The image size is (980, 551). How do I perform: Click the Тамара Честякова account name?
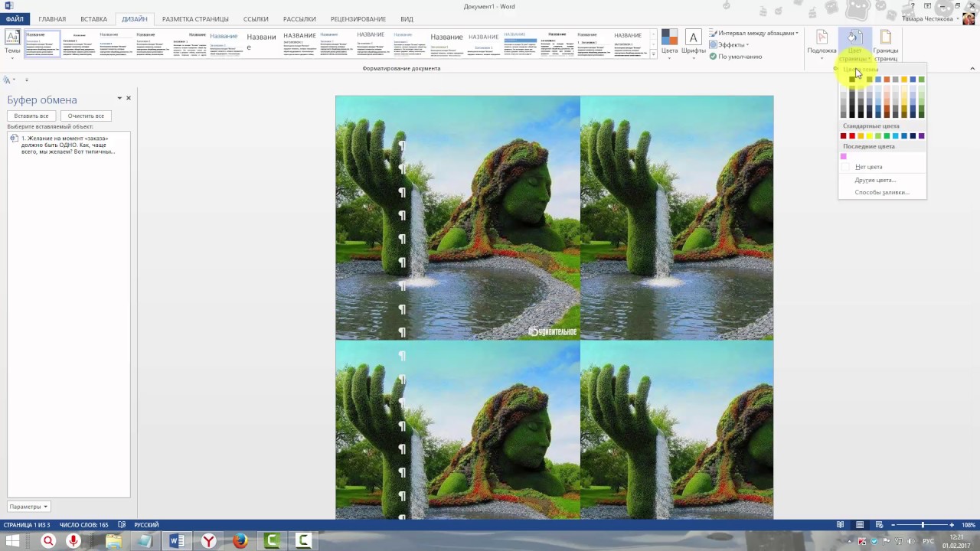pos(927,19)
